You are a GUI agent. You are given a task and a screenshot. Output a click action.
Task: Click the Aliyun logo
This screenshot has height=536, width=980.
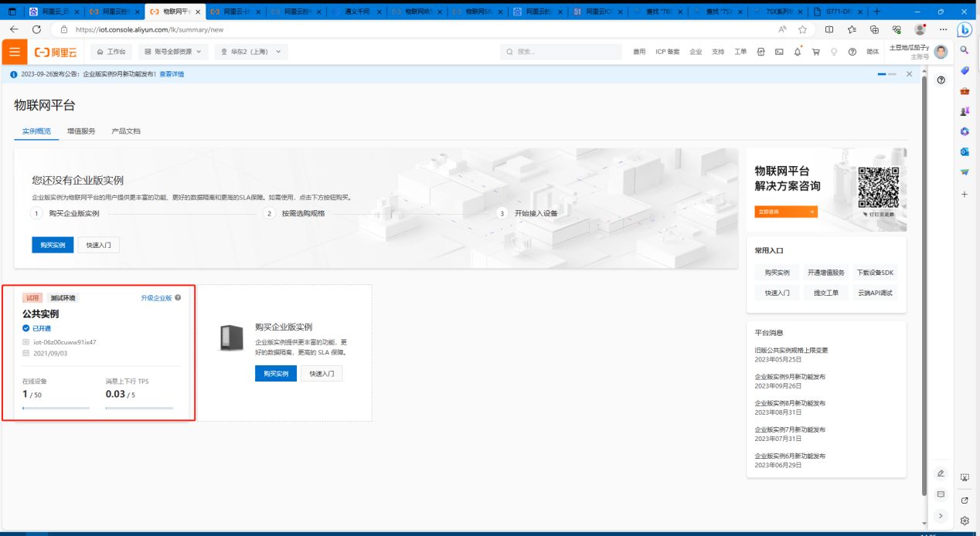pos(56,52)
